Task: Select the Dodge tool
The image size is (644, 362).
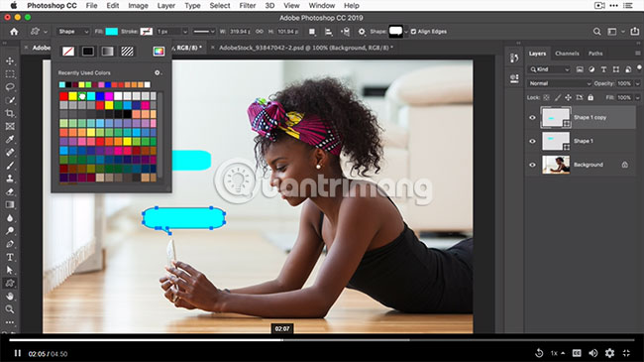Action: [x=10, y=231]
